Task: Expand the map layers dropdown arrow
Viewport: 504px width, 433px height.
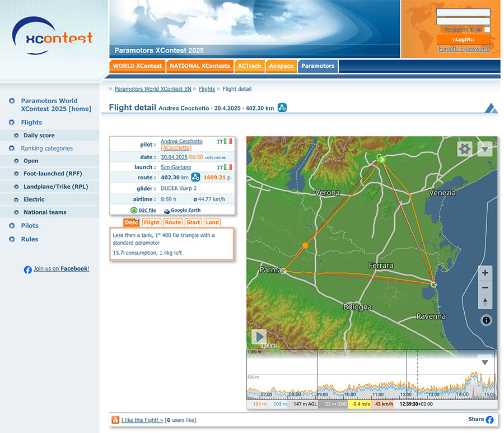Action: tap(485, 148)
